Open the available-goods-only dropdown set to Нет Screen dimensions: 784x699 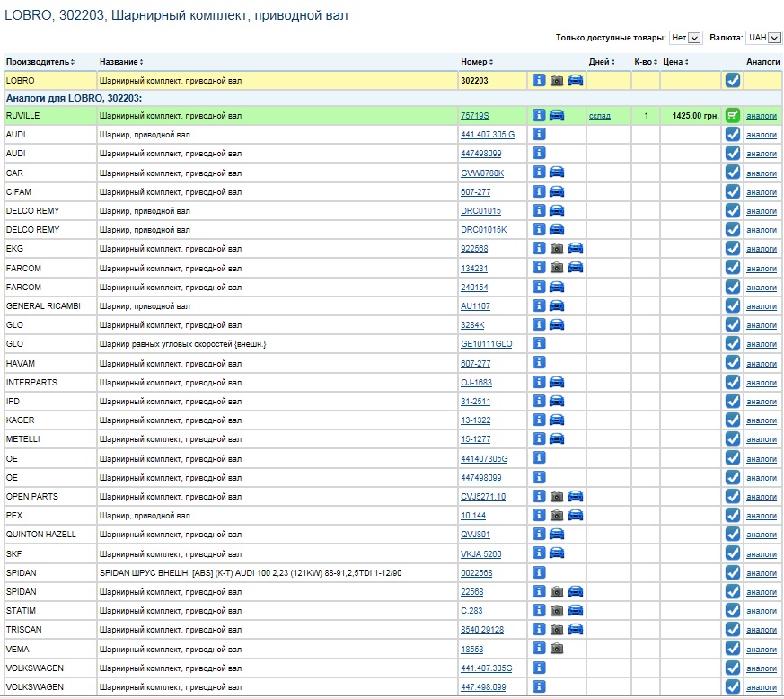(x=685, y=38)
